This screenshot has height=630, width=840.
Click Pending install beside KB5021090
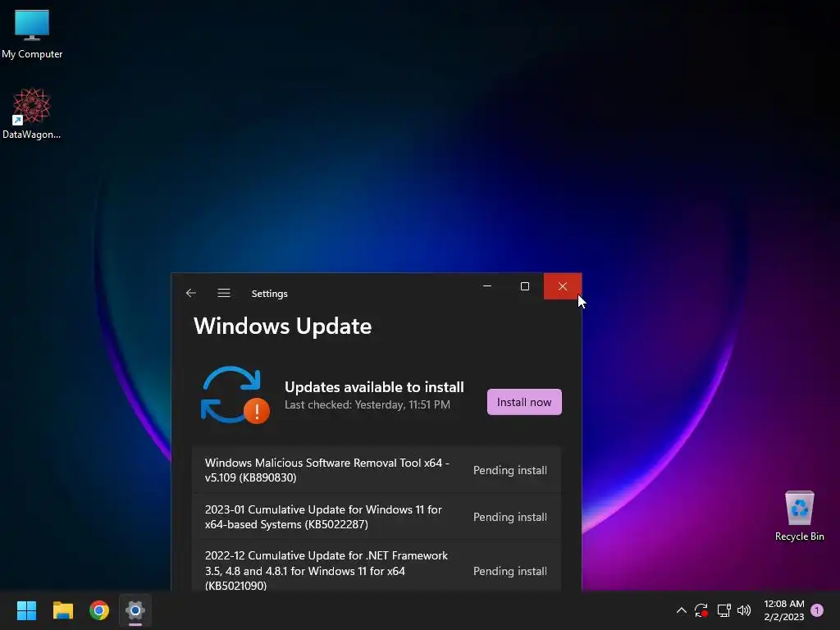(x=510, y=571)
